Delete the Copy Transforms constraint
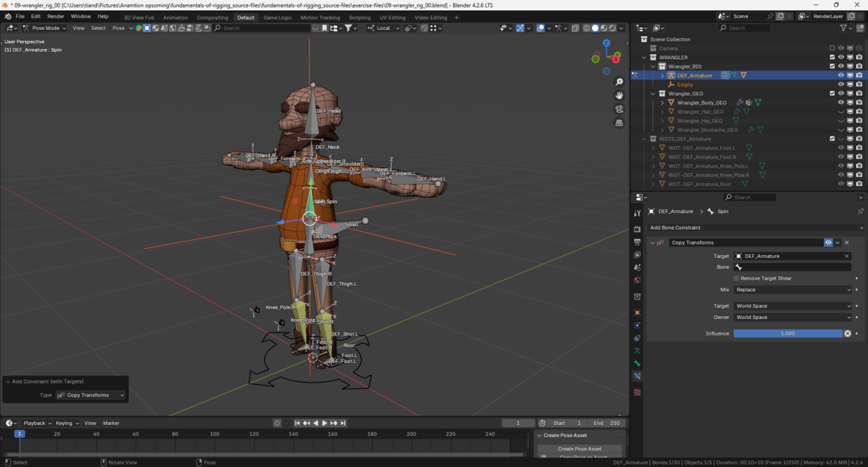Screen dimensions: 868x467 point(846,242)
